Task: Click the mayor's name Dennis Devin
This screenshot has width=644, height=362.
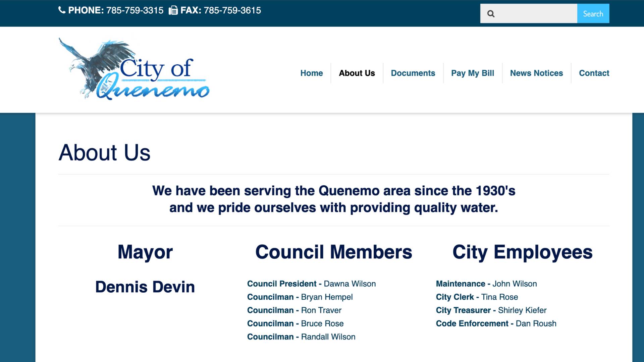Action: tap(145, 287)
